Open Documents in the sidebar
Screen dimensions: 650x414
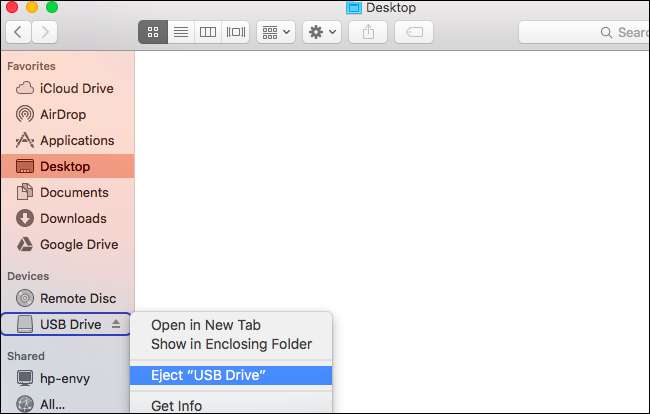pos(68,192)
